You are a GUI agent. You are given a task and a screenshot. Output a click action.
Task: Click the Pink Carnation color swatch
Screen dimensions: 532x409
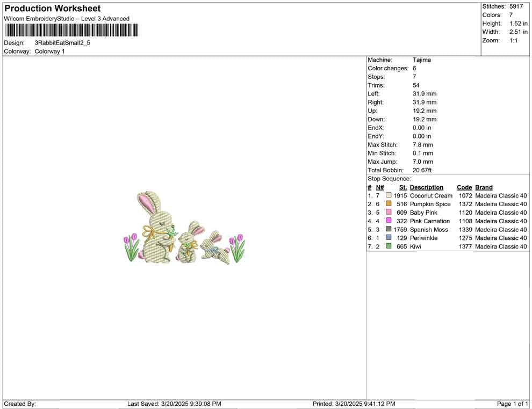[x=387, y=221]
